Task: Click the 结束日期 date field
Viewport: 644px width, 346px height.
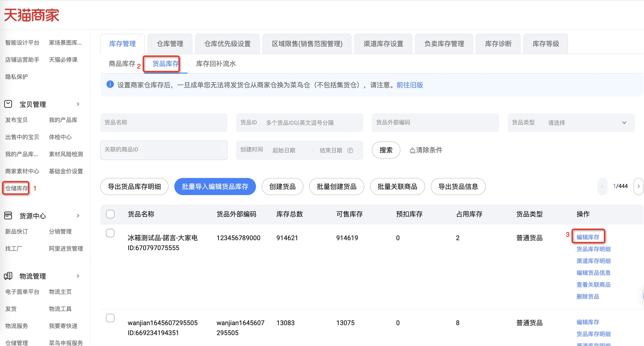Action: coord(331,150)
